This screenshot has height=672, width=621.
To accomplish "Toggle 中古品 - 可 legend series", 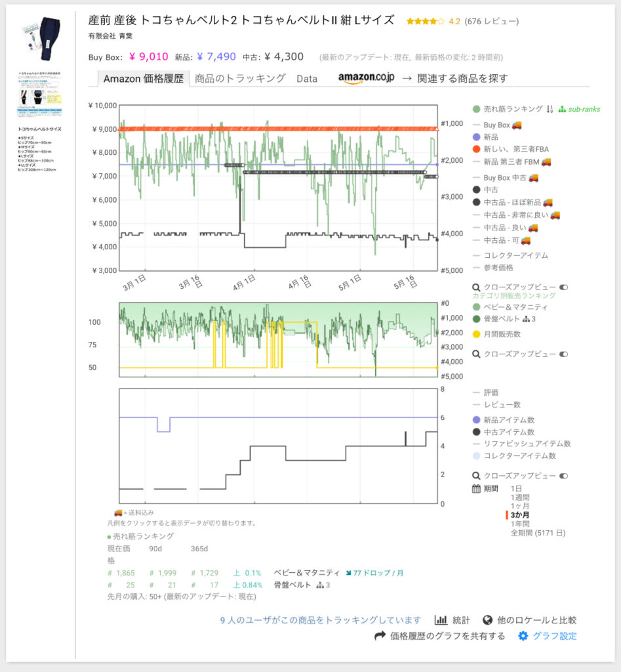I will 502,240.
